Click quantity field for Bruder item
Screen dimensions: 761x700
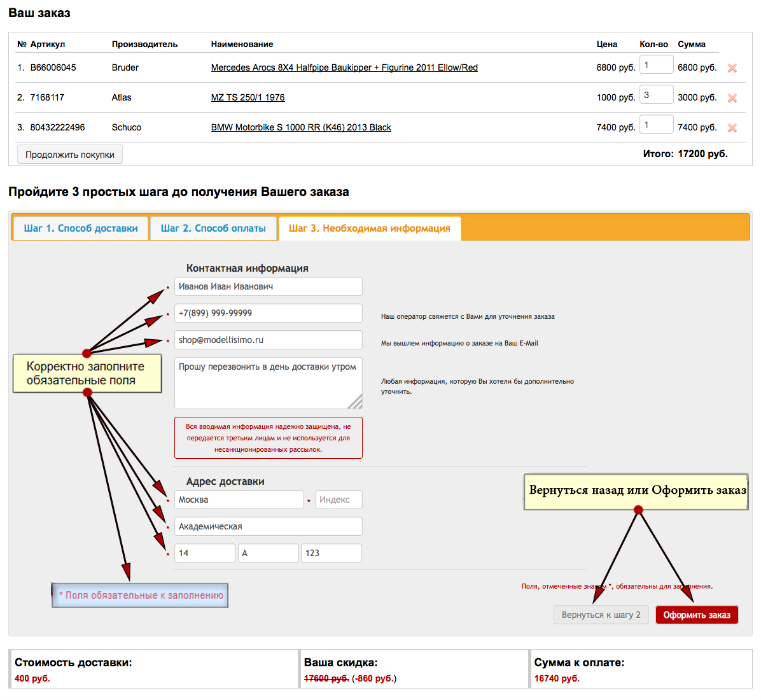[x=655, y=65]
